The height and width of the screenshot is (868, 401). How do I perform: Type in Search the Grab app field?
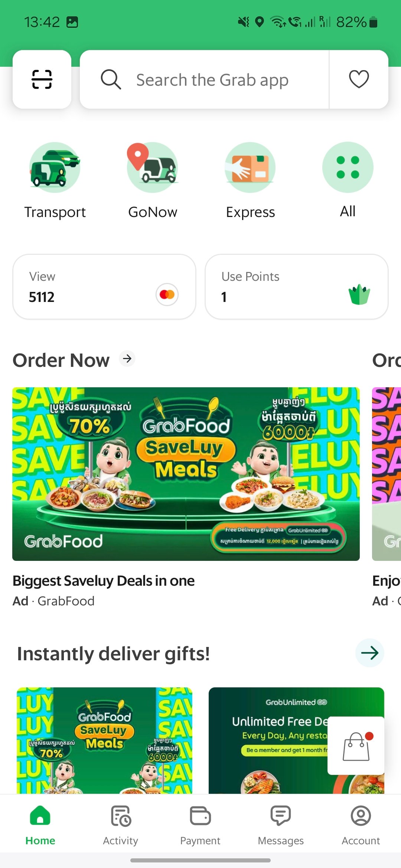pyautogui.click(x=223, y=80)
